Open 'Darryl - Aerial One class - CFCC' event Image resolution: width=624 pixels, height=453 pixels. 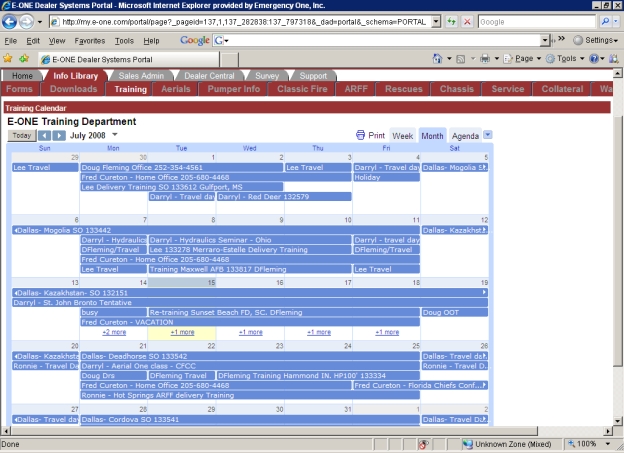coord(250,366)
